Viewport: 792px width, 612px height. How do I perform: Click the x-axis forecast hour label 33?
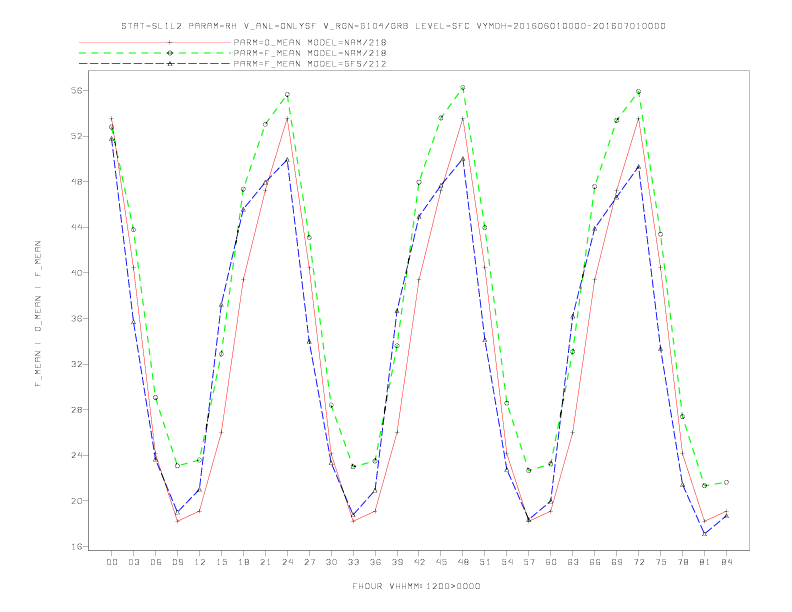click(x=353, y=562)
